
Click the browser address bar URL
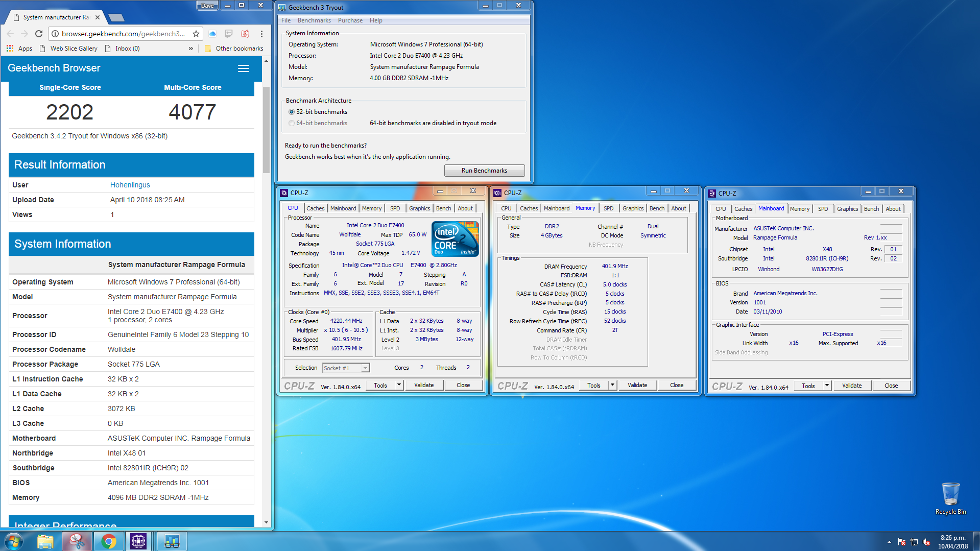[x=123, y=34]
